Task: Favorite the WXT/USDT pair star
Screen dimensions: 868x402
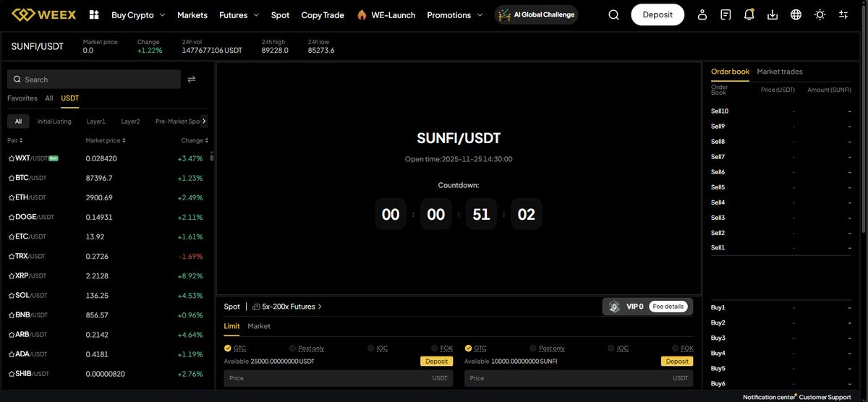Action: (x=11, y=158)
